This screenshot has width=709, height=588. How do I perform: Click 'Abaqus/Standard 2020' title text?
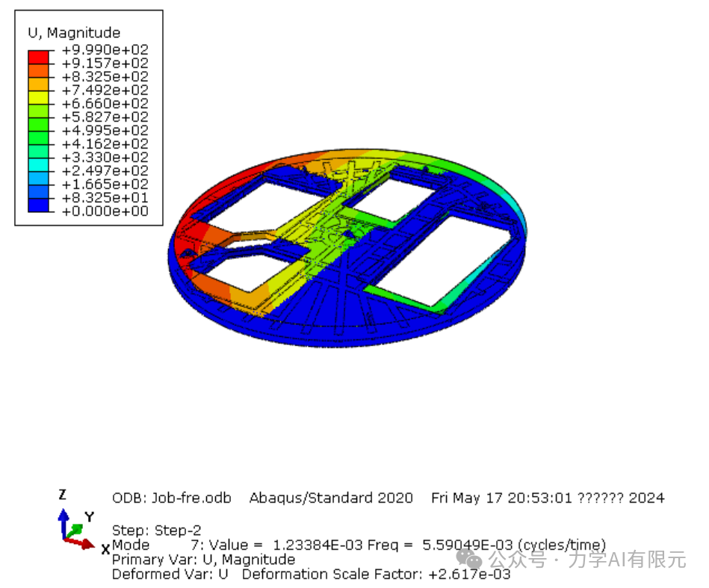(x=331, y=498)
